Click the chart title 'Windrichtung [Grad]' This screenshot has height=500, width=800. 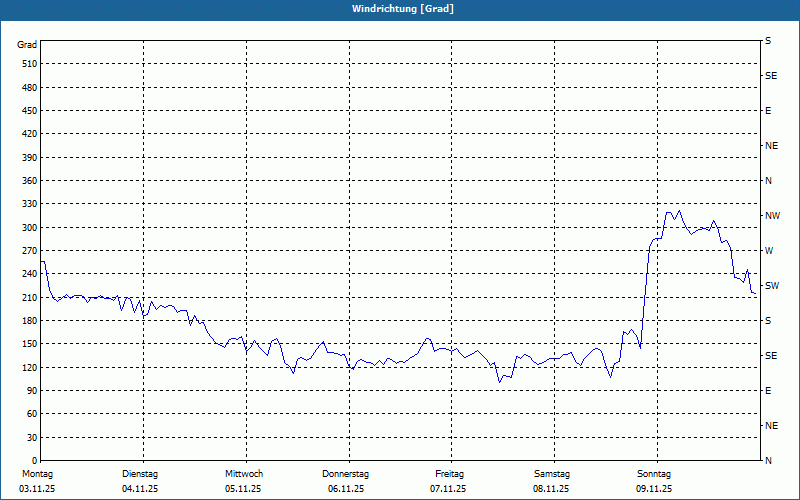click(x=403, y=9)
